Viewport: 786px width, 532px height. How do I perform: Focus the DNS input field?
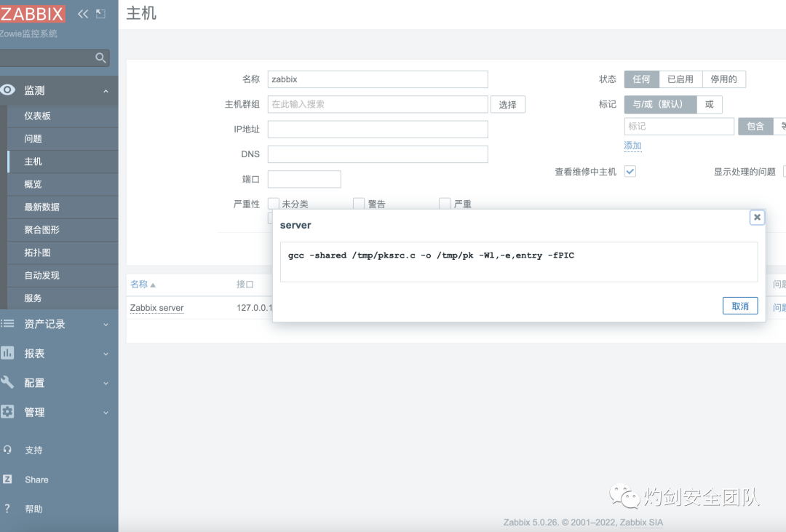(x=378, y=154)
